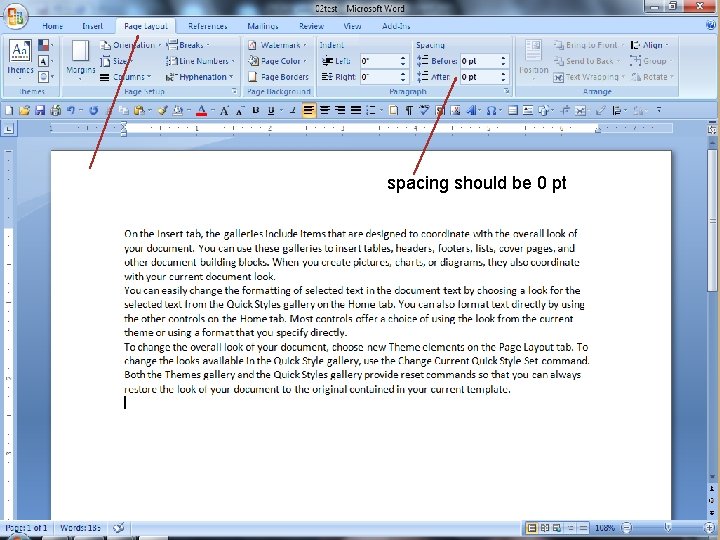Toggle Bold formatting
Image resolution: width=720 pixels, height=540 pixels.
[256, 110]
